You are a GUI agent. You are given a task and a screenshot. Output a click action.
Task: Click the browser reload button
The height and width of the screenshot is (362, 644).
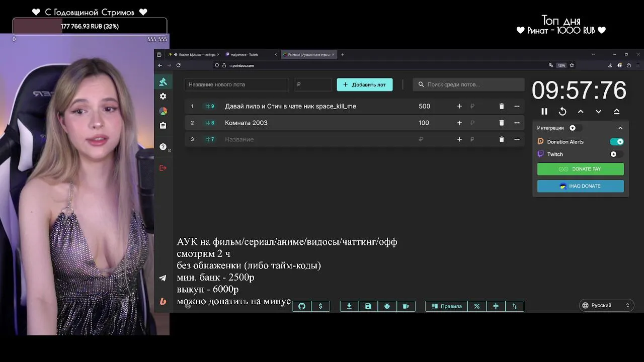(x=178, y=65)
